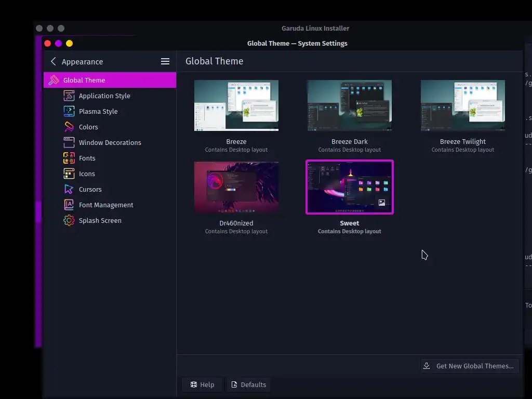Screen dimensions: 532x399
Task: Click the Splash Screen gear icon
Action: point(69,220)
